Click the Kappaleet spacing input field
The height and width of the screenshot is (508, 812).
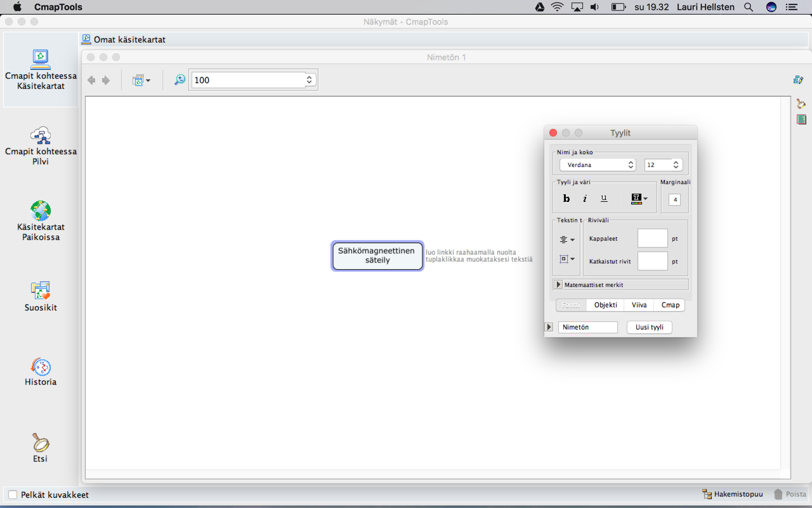[x=652, y=238]
